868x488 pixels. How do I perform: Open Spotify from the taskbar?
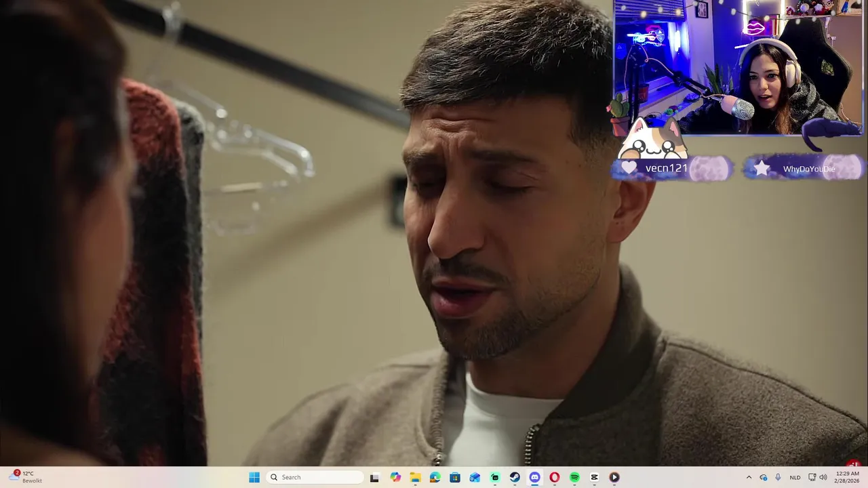574,477
